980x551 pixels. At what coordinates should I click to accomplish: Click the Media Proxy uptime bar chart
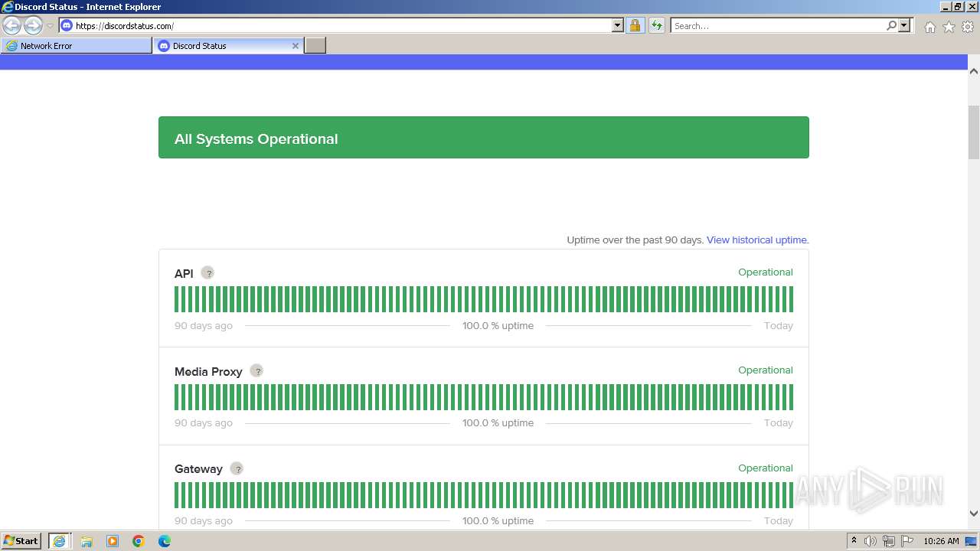[484, 397]
